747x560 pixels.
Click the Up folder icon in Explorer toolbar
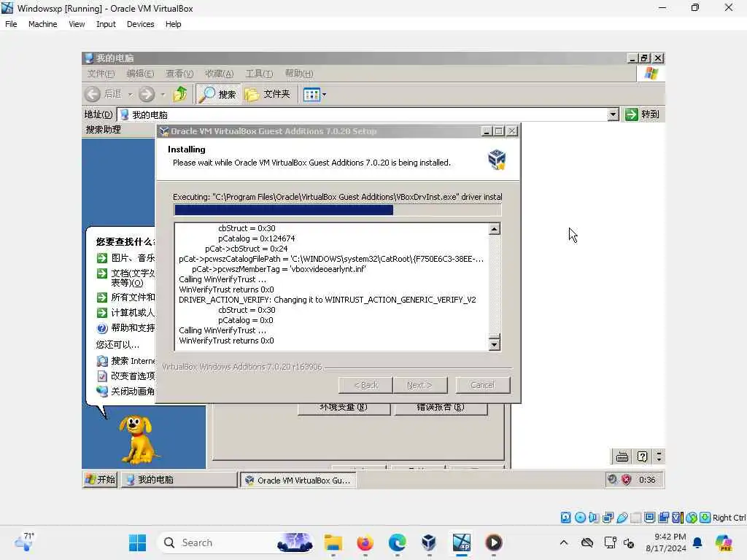(180, 94)
